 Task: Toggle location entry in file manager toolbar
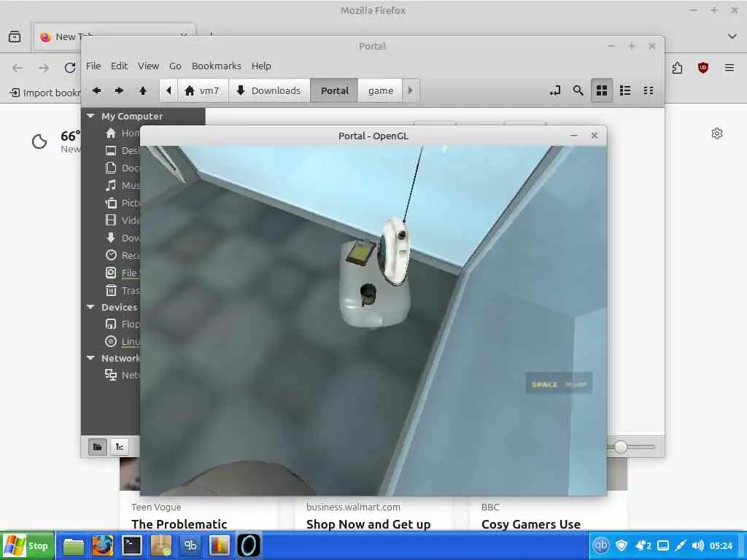tap(555, 90)
